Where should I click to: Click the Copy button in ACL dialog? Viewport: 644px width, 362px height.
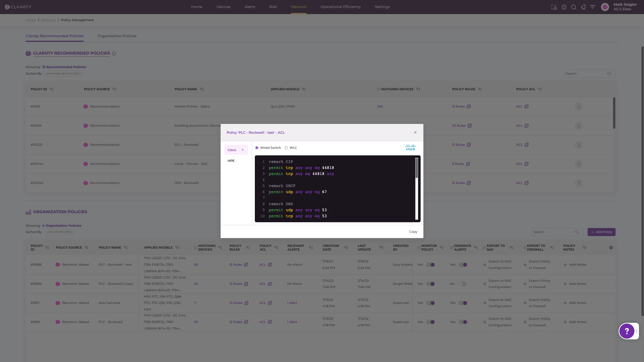pos(413,232)
